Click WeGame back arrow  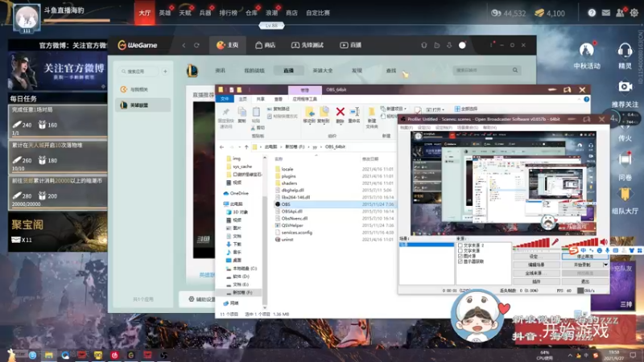184,45
